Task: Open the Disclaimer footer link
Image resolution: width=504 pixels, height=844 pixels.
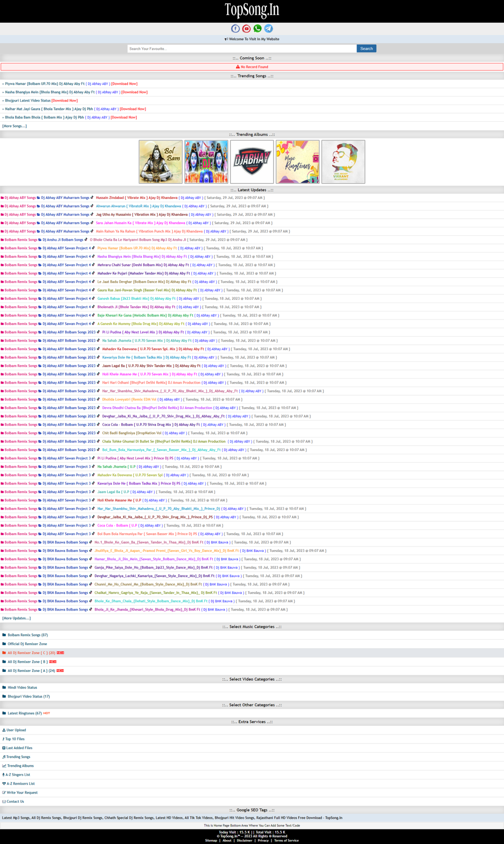Action: 245,841
